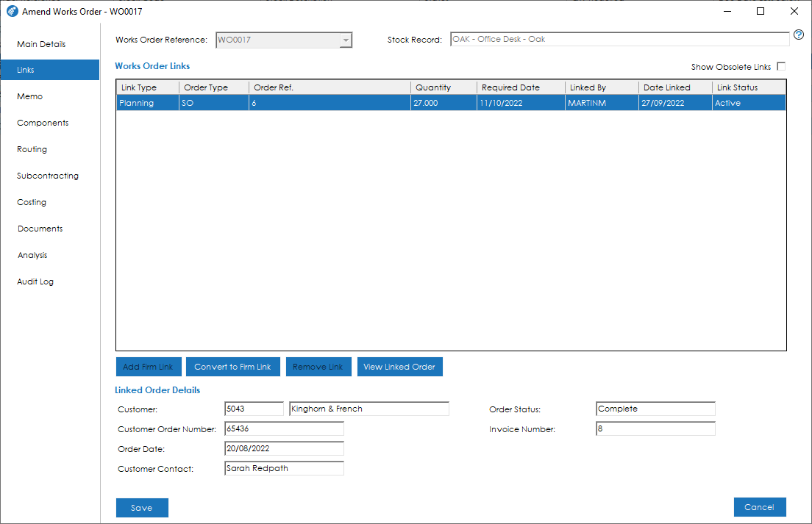This screenshot has width=812, height=524.
Task: Sort by Link Status column header
Action: point(749,87)
